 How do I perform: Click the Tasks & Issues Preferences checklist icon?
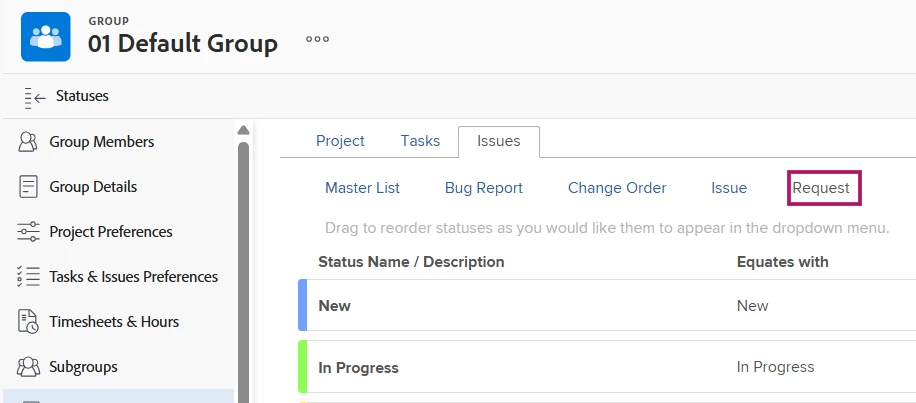(28, 277)
